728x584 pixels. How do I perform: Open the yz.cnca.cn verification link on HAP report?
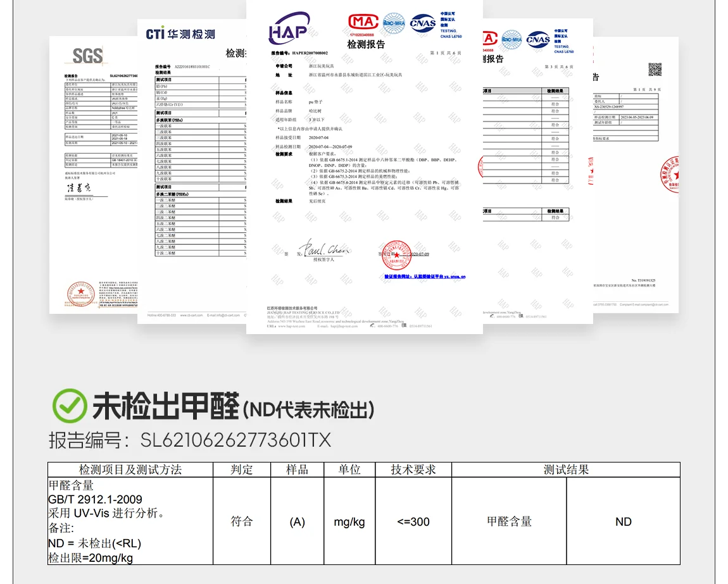coord(424,276)
